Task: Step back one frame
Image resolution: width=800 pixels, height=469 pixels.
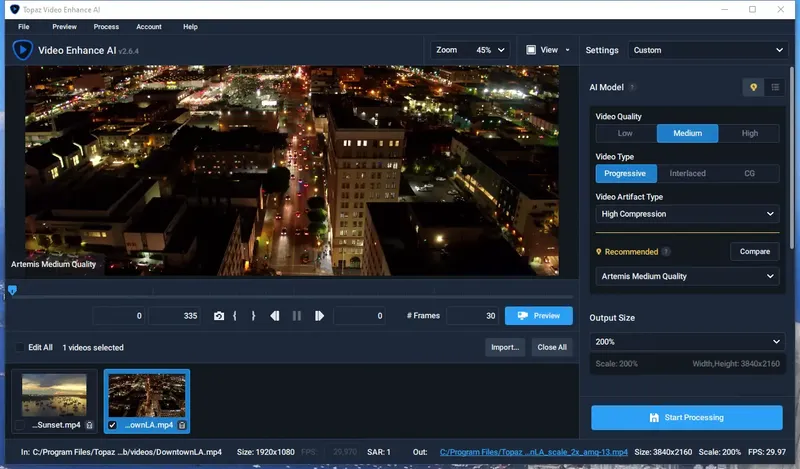Action: (275, 316)
